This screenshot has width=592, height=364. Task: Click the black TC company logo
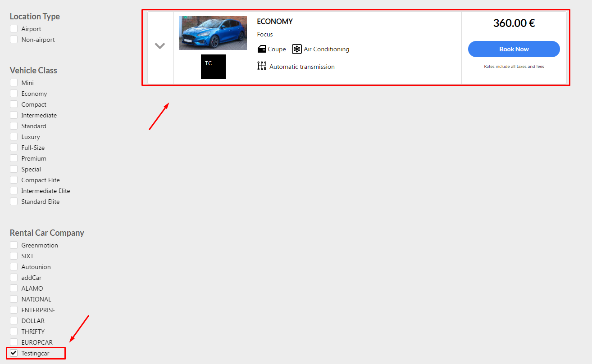pos(213,67)
